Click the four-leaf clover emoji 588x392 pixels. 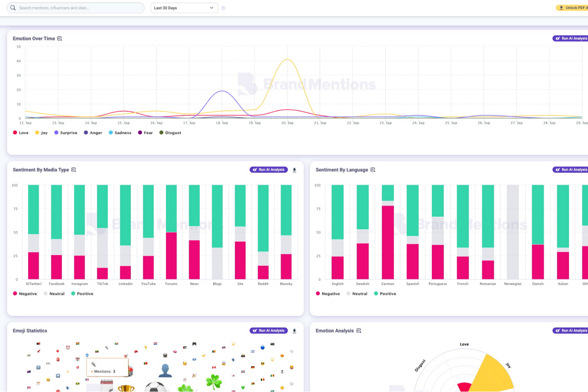[x=214, y=382]
